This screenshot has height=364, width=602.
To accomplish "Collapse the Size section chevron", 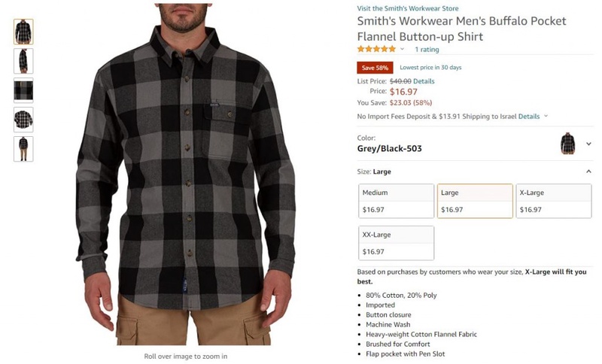I will coord(588,171).
